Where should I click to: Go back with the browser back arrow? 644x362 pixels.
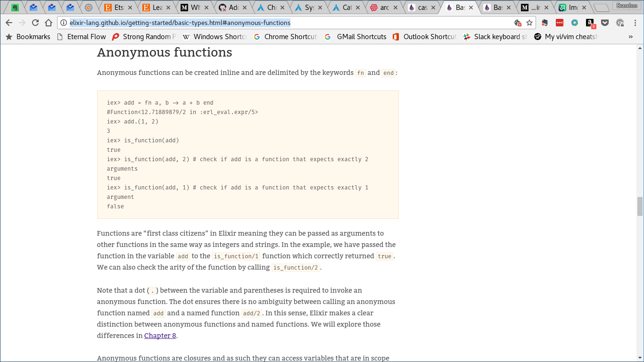pos(9,23)
